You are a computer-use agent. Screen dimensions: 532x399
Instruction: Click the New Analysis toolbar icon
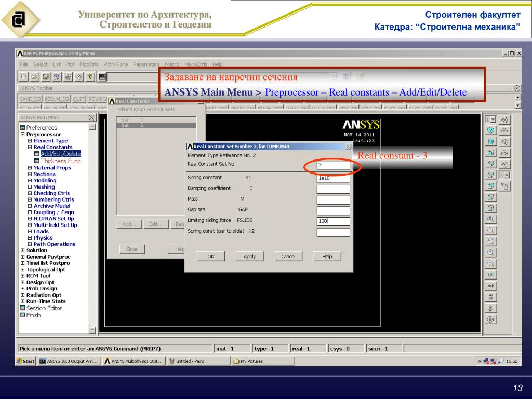coord(23,77)
